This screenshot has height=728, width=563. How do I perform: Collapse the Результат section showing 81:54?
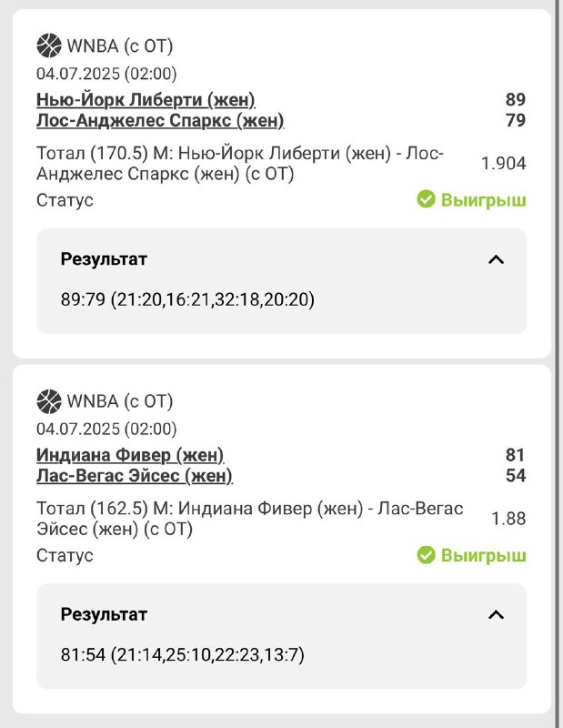496,614
